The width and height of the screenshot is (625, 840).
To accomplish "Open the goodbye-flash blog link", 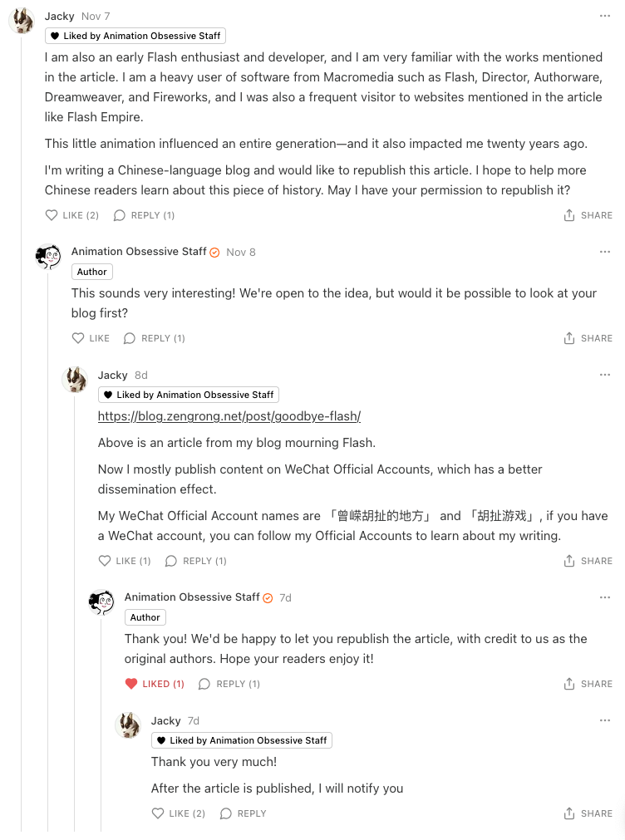I will tap(229, 416).
